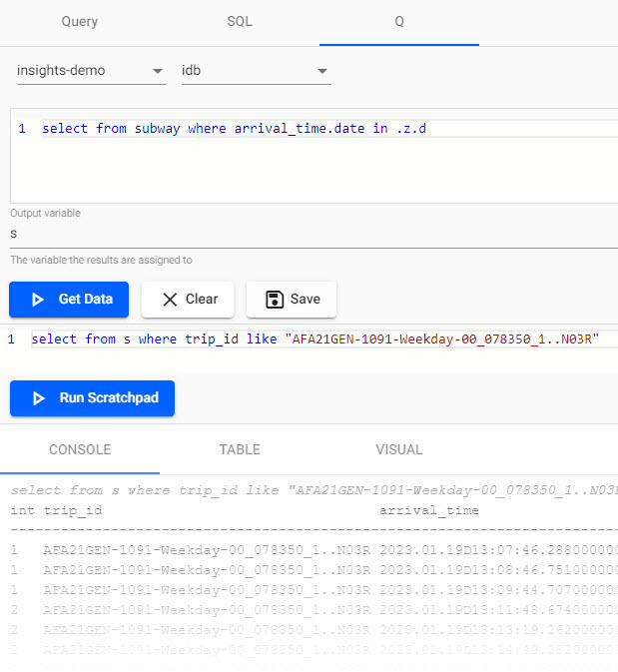The image size is (618, 672).
Task: Click console row with arrival 2023.01.19D13:09:44
Action: pos(314,590)
